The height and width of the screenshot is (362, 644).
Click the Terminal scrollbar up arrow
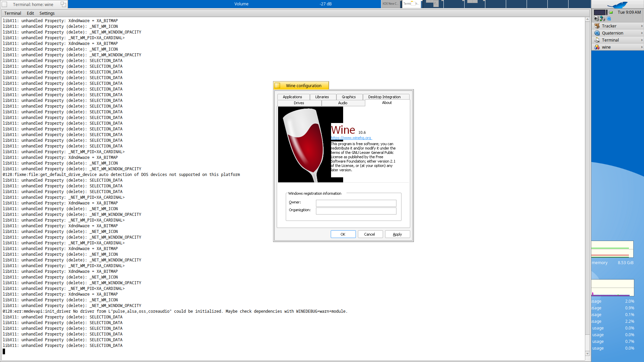point(587,19)
